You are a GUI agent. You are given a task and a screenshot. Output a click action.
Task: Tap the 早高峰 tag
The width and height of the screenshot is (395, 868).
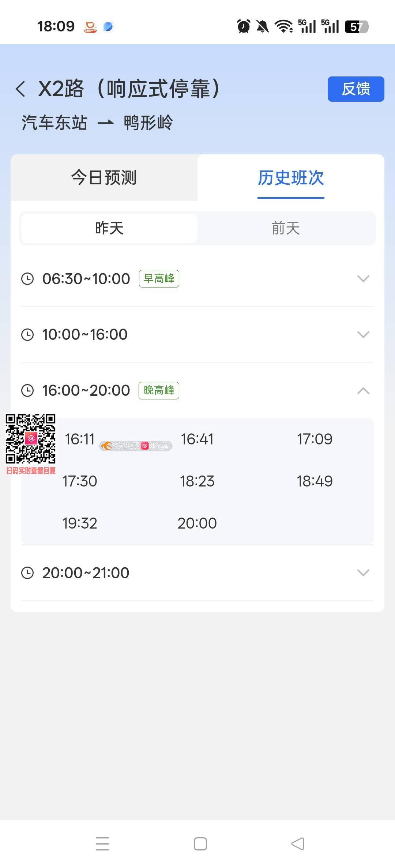tap(159, 279)
